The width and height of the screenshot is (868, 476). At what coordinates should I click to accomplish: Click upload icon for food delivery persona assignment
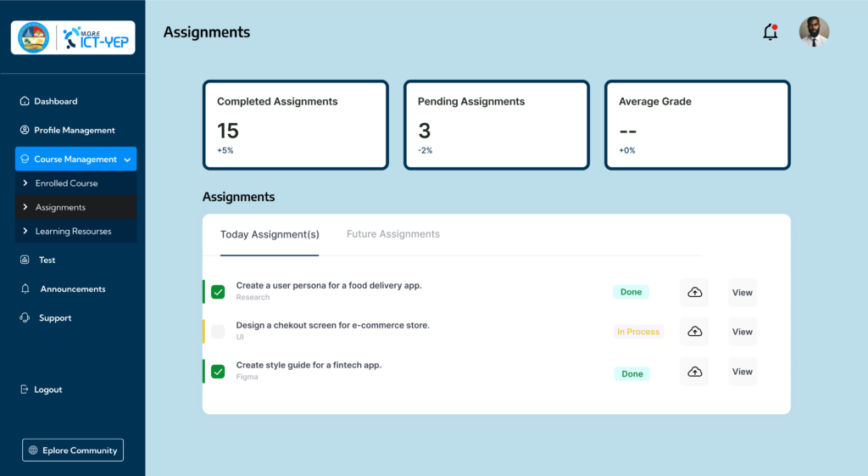point(694,293)
